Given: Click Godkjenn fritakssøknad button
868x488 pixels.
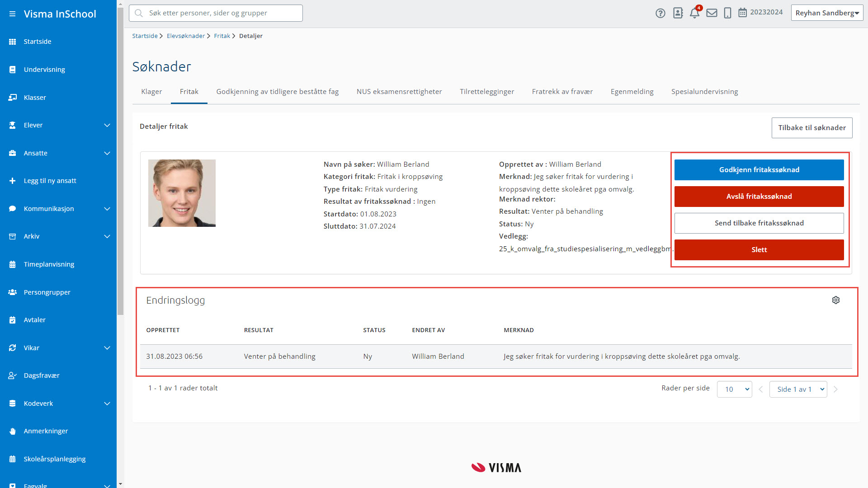Looking at the screenshot, I should tap(759, 170).
